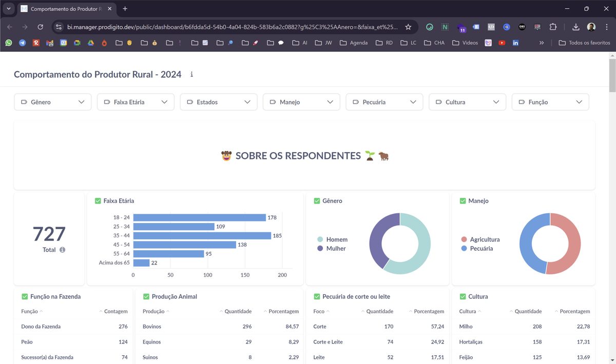Open the Estados filter dropdown
Screen dimensions: 616x364
coord(219,102)
